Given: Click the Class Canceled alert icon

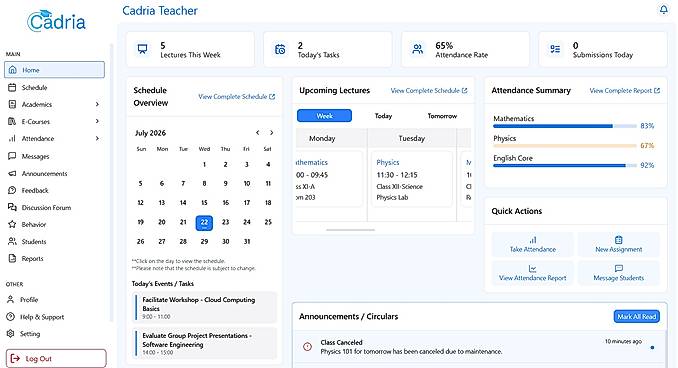Looking at the screenshot, I should (x=307, y=346).
